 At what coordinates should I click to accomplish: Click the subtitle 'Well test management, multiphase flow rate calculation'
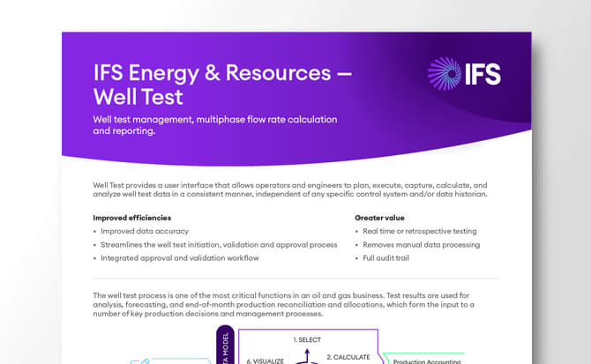tap(215, 120)
